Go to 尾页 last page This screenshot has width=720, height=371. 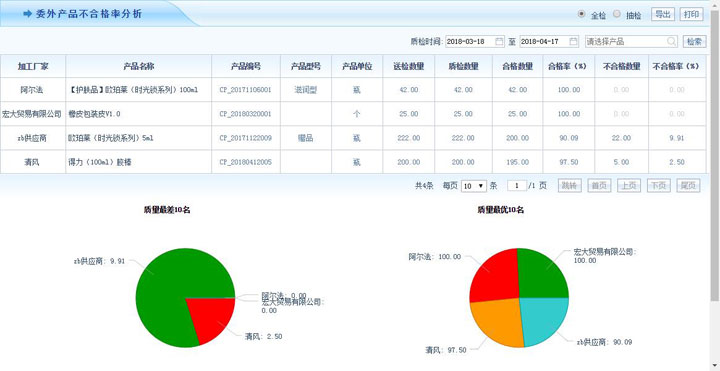(688, 186)
